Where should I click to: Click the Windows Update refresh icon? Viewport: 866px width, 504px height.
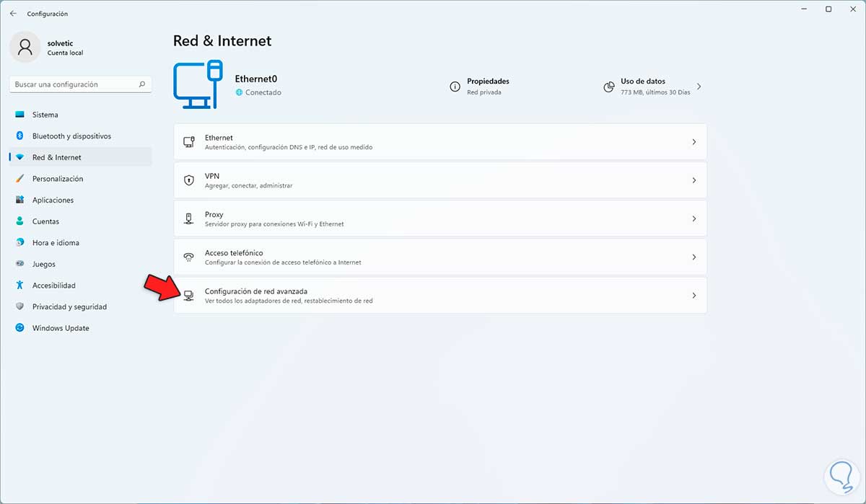(x=19, y=328)
